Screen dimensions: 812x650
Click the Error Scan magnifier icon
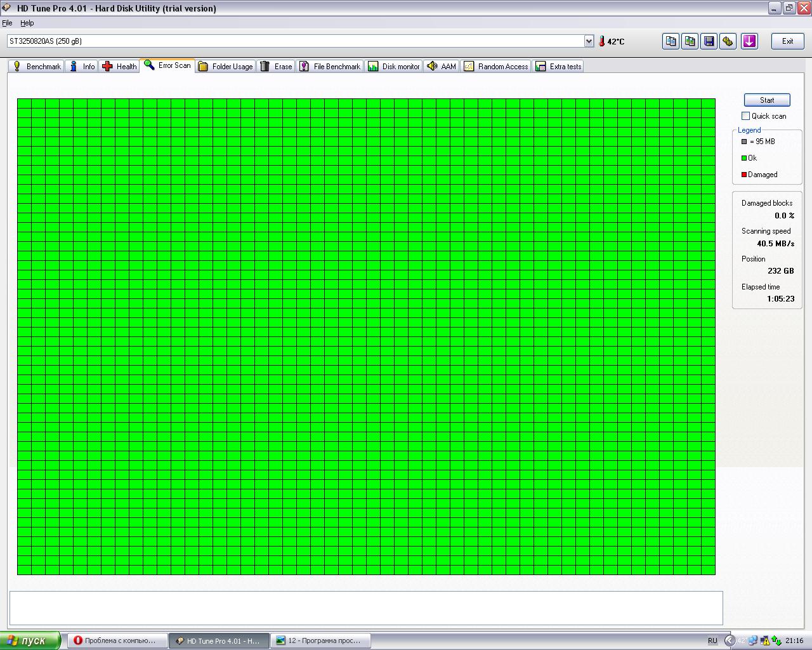149,65
